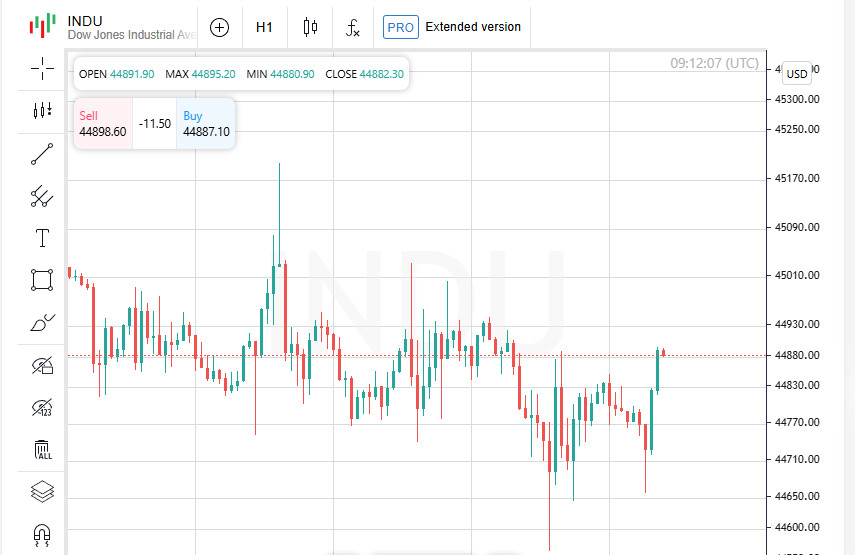
Task: Click the Buy 44887.10 button
Action: click(x=206, y=124)
